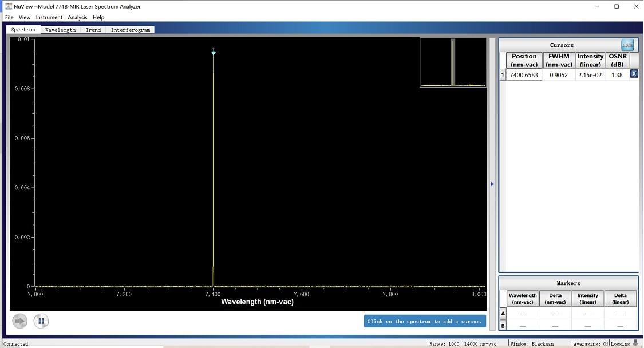
Task: Click the spectrum overview thumbnail
Action: coord(453,62)
